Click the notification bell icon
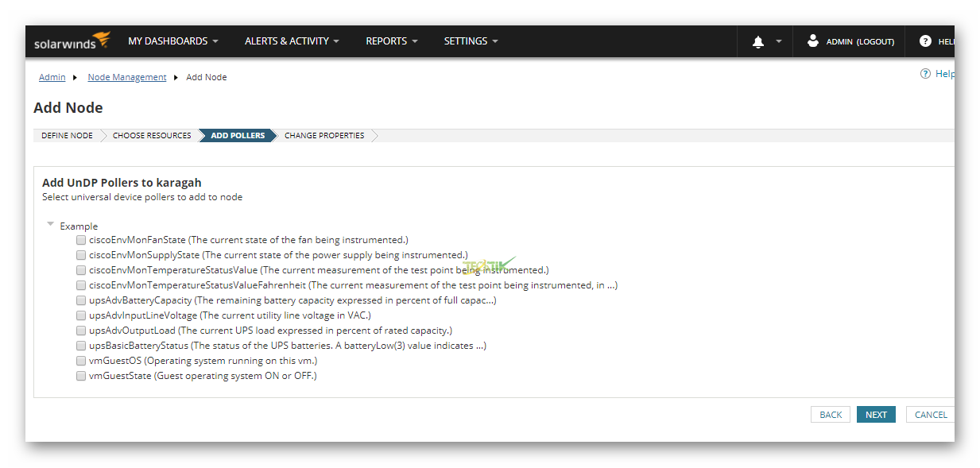 click(757, 42)
